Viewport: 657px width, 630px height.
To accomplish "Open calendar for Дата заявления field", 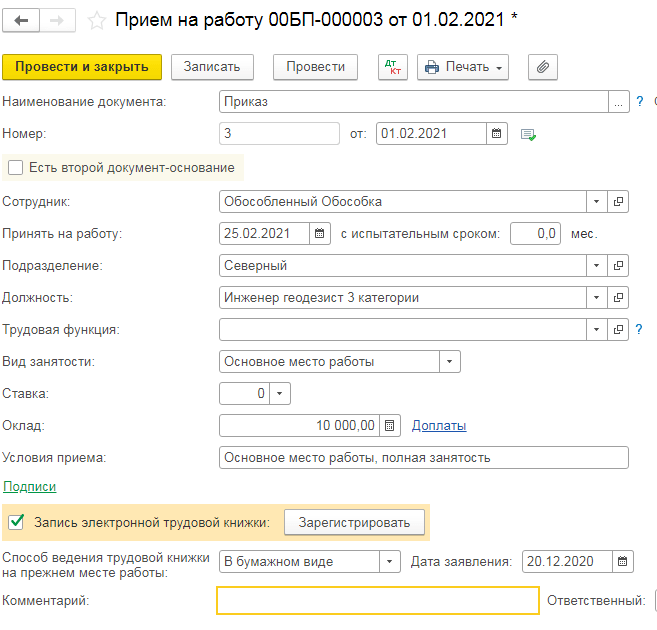I will tap(623, 562).
